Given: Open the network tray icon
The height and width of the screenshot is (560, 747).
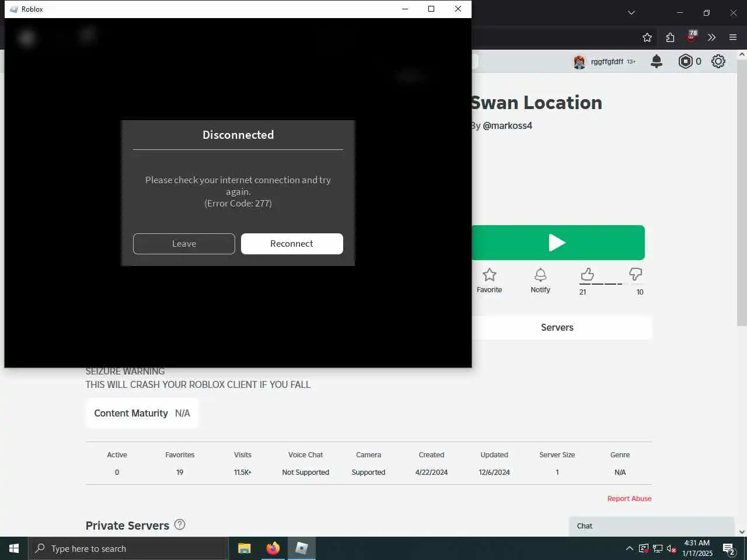Looking at the screenshot, I should (658, 548).
